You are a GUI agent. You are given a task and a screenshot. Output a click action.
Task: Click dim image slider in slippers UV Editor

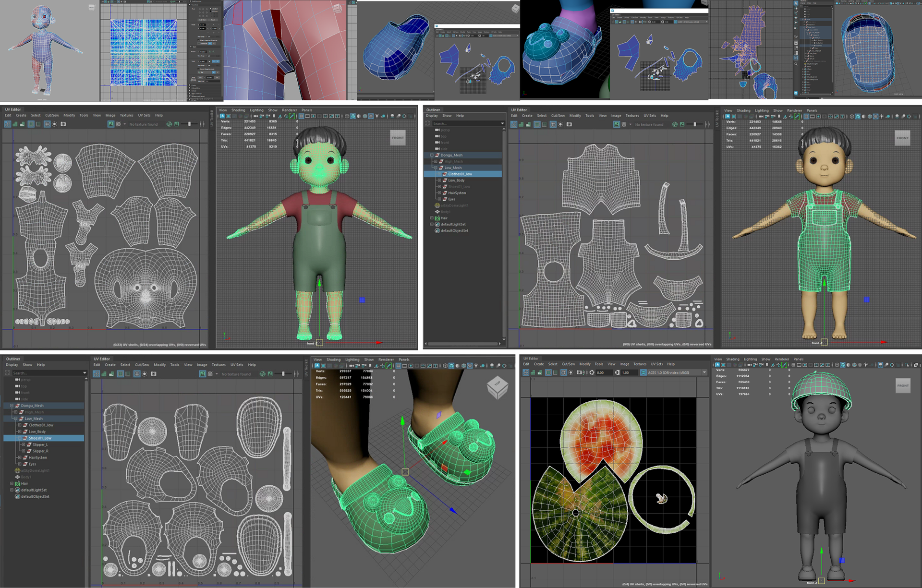(283, 374)
